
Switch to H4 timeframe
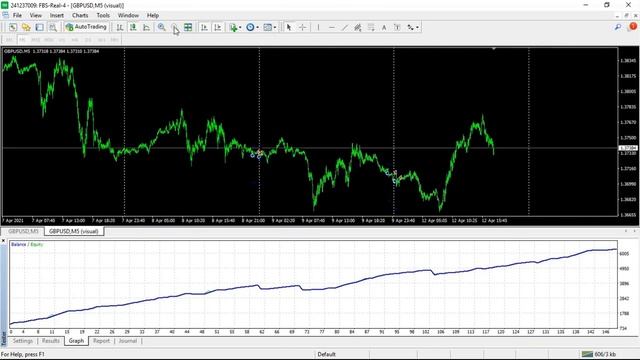tap(75, 40)
